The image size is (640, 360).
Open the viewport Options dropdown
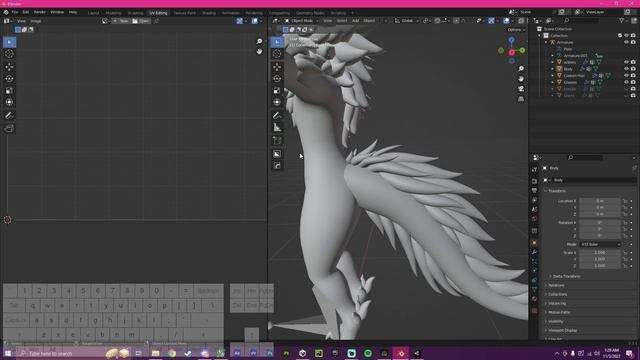[516, 30]
